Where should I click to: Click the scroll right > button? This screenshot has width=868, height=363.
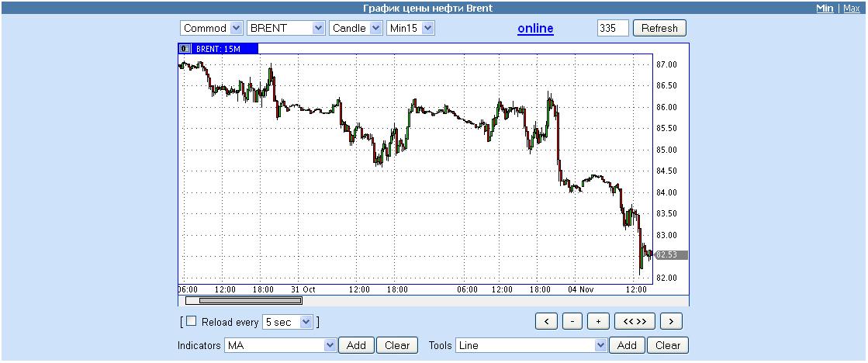tap(671, 321)
